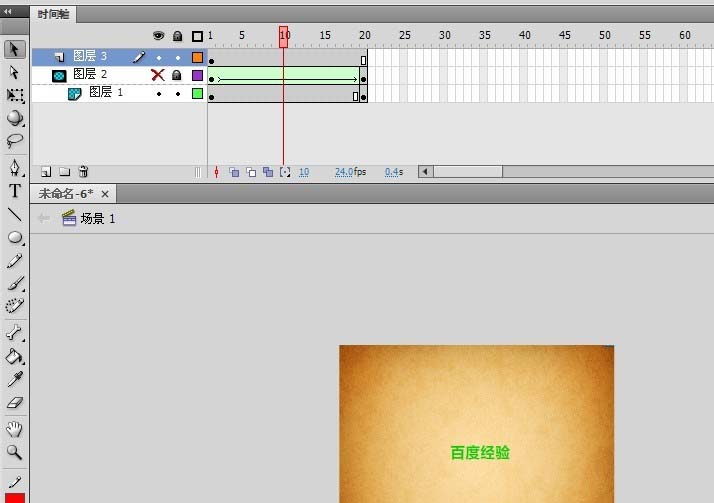Click the Center Frame button
Image resolution: width=714 pixels, height=503 pixels.
click(x=216, y=172)
